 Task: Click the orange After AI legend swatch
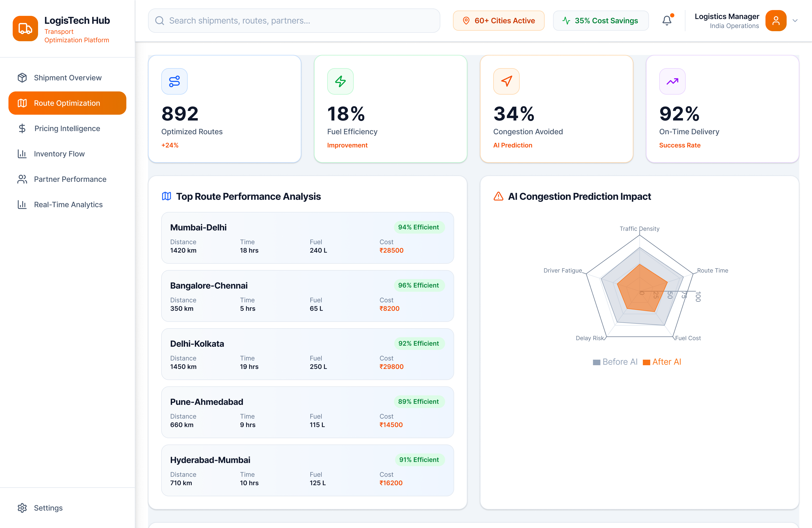[646, 362]
